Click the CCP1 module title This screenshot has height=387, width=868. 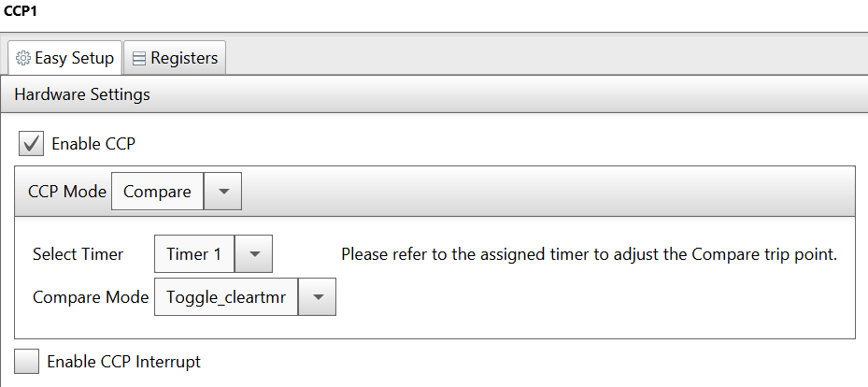click(21, 10)
